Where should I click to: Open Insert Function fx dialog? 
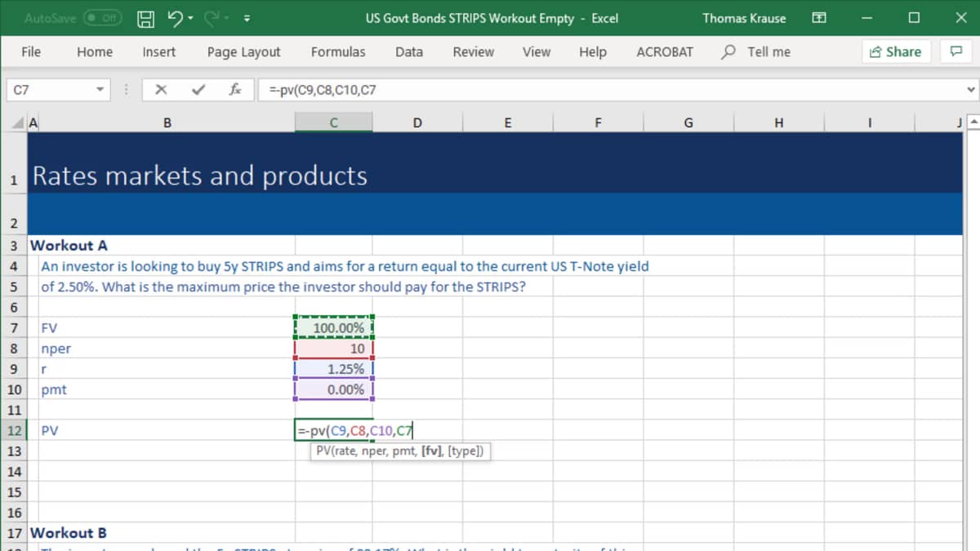point(234,90)
